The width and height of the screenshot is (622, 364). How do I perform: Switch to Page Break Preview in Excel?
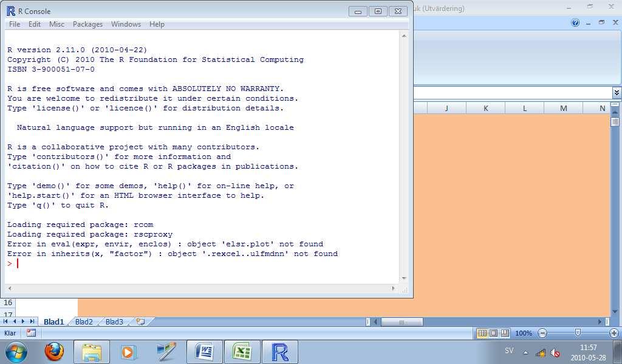pos(505,333)
